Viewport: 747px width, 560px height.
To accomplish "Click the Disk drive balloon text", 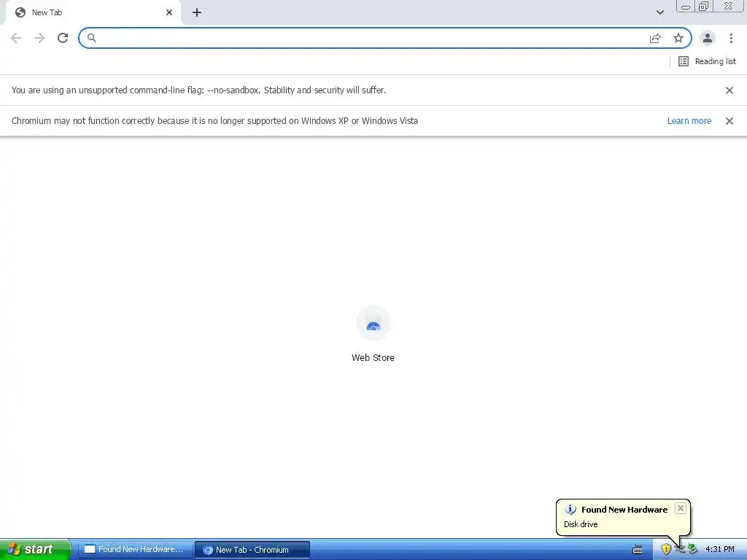I will (x=581, y=524).
